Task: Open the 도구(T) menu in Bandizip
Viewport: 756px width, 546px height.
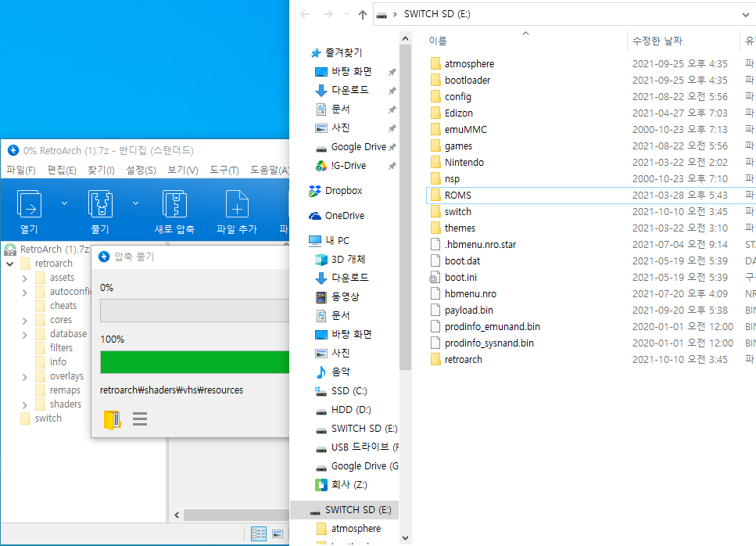Action: click(x=224, y=171)
